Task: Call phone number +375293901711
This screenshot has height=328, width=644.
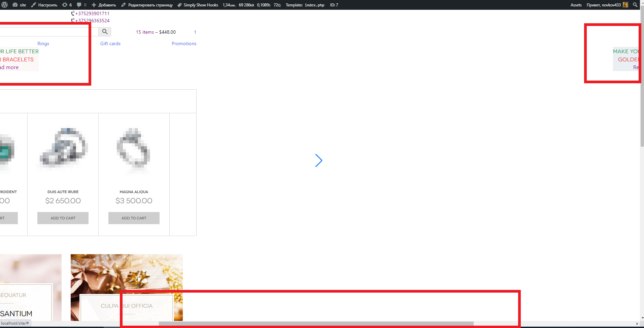Action: (92, 13)
